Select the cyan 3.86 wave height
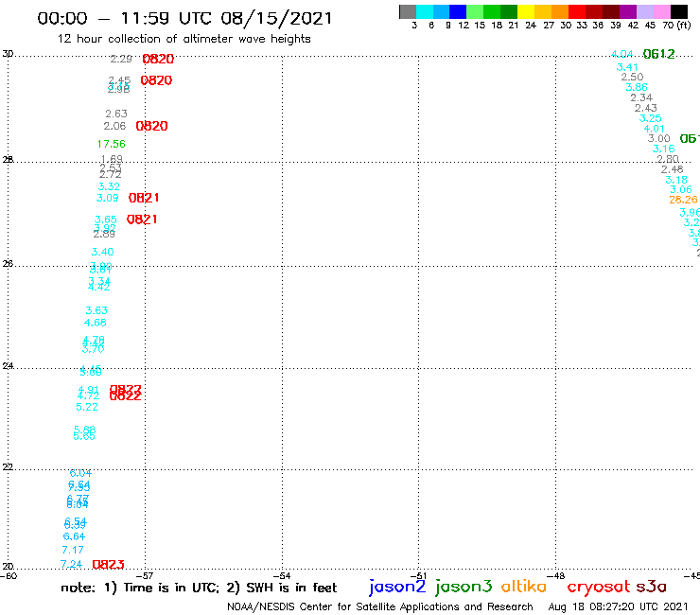700x615 pixels. 637,87
